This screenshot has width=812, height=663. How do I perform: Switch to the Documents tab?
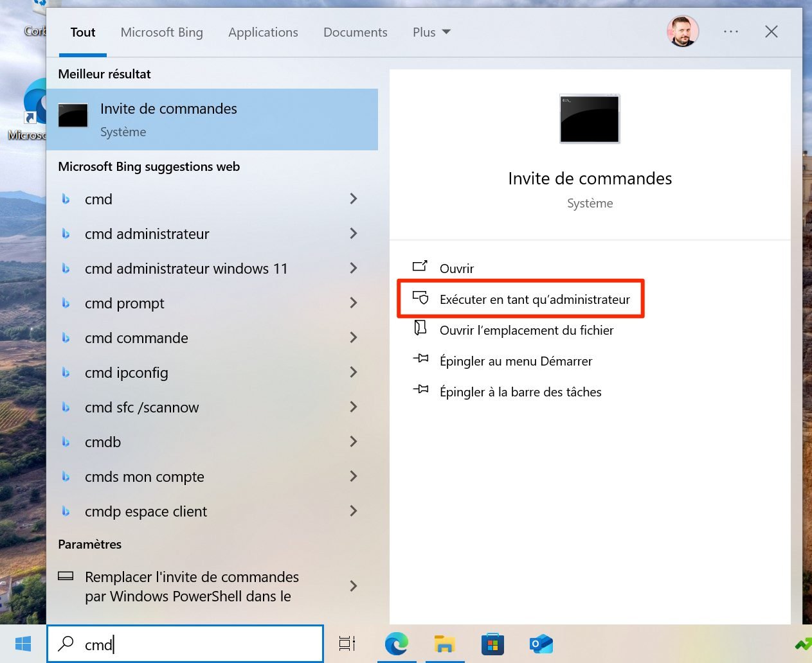click(355, 32)
